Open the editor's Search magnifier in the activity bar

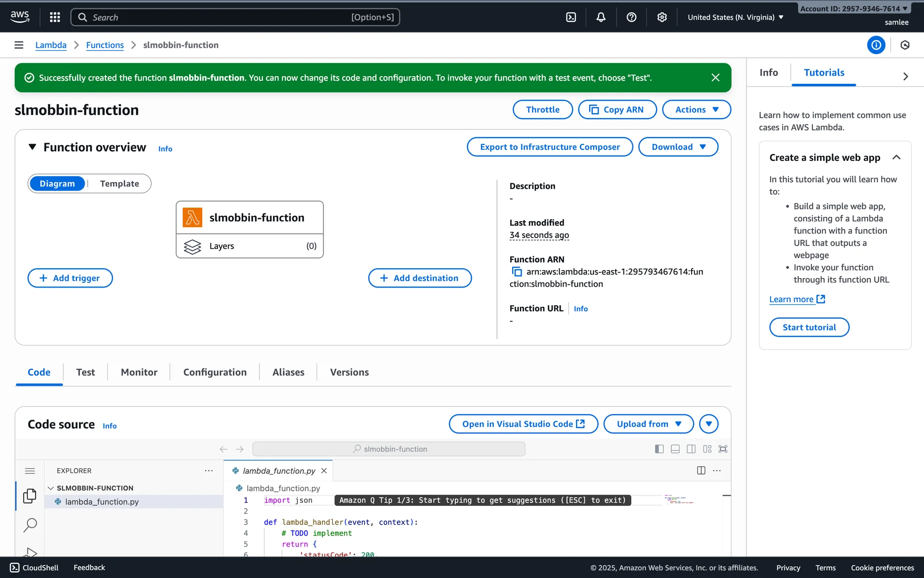click(30, 525)
